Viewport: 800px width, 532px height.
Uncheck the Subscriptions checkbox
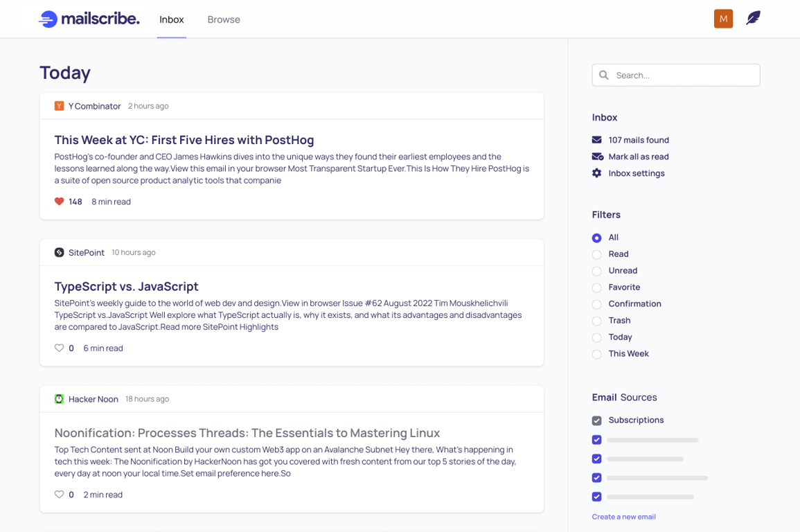click(x=596, y=420)
